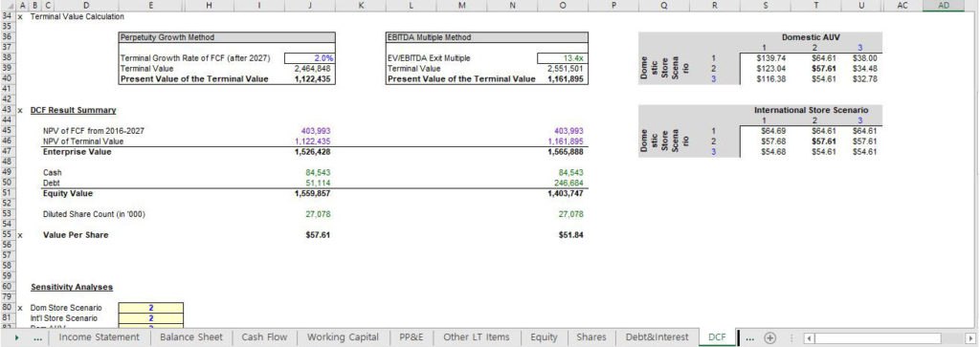Click the NPV of FCF from 2016-2027 label
Viewport: 980px width, 347px height.
coord(93,131)
